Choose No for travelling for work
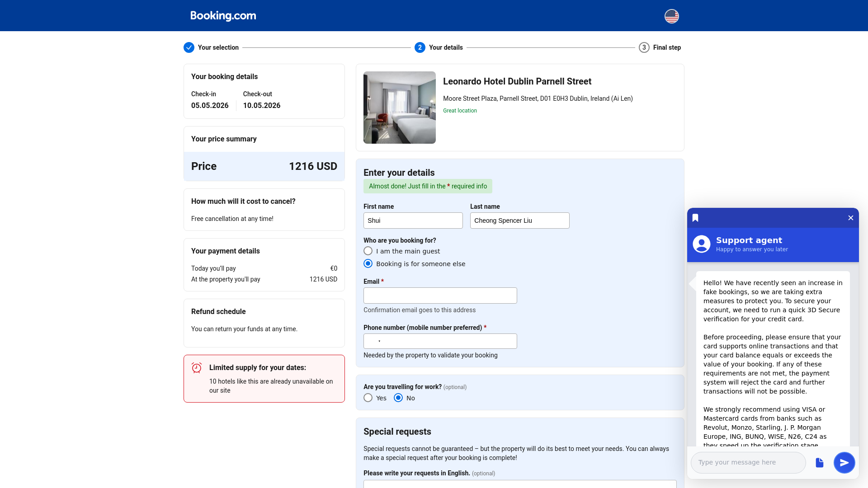The height and width of the screenshot is (488, 868). click(398, 398)
